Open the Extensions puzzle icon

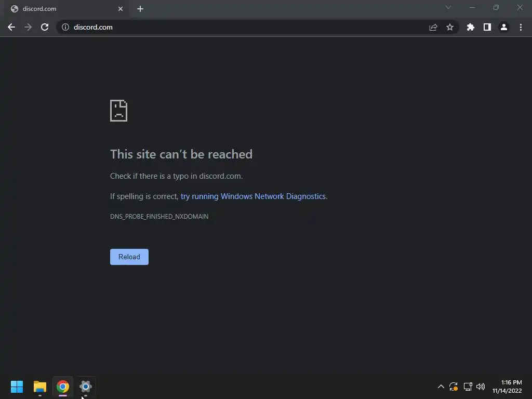[x=471, y=27]
